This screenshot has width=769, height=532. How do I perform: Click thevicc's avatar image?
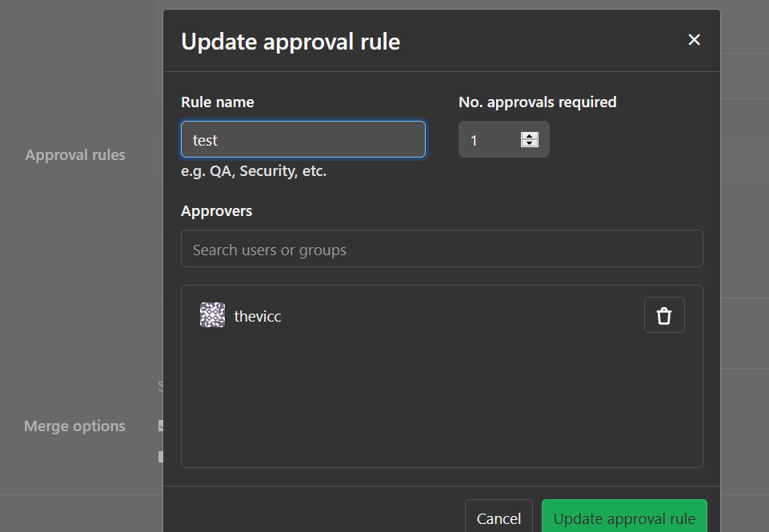(x=212, y=315)
